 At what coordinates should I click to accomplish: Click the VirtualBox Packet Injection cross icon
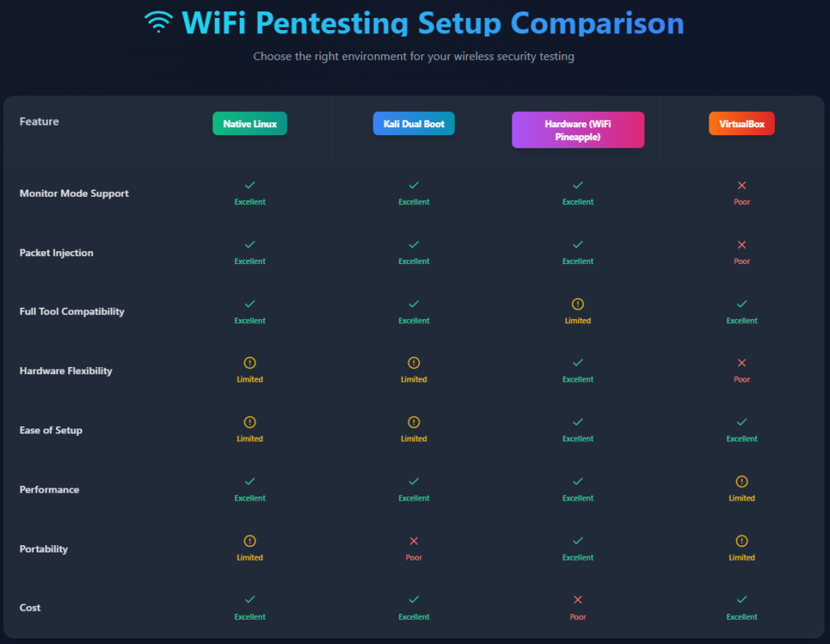(742, 245)
